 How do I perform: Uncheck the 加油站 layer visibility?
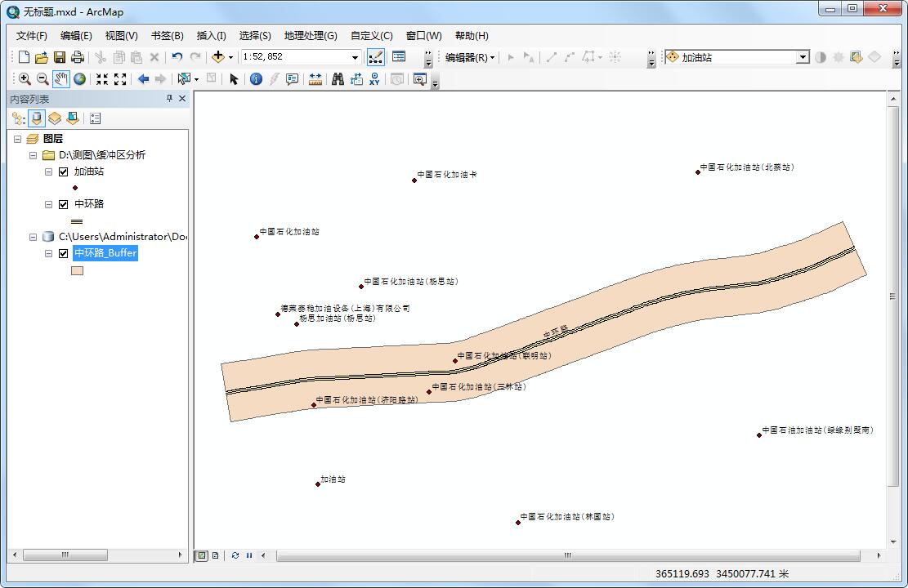coord(64,171)
